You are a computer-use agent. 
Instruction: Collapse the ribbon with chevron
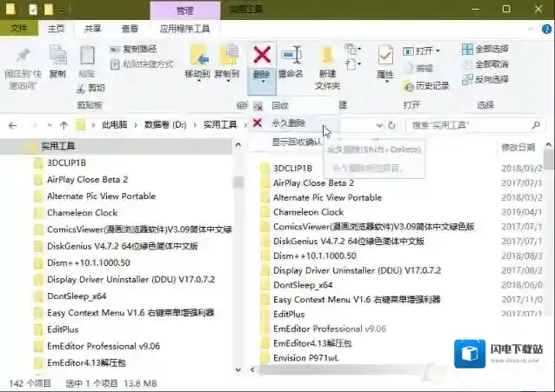531,29
